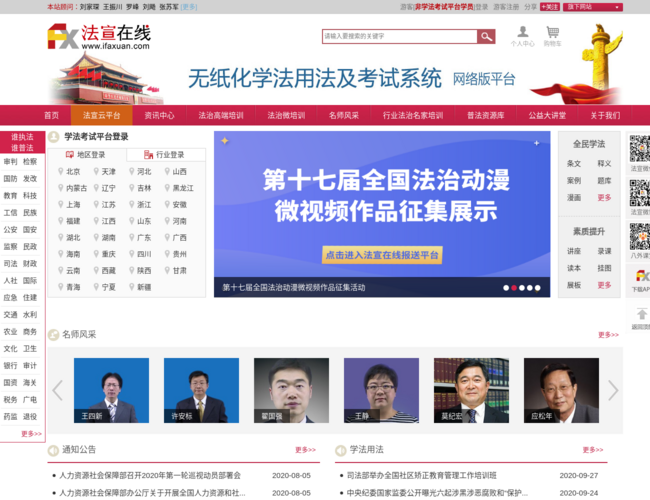Click the 返回顶部 up arrow icon
Viewport: 650px width, 500px height.
click(x=642, y=314)
